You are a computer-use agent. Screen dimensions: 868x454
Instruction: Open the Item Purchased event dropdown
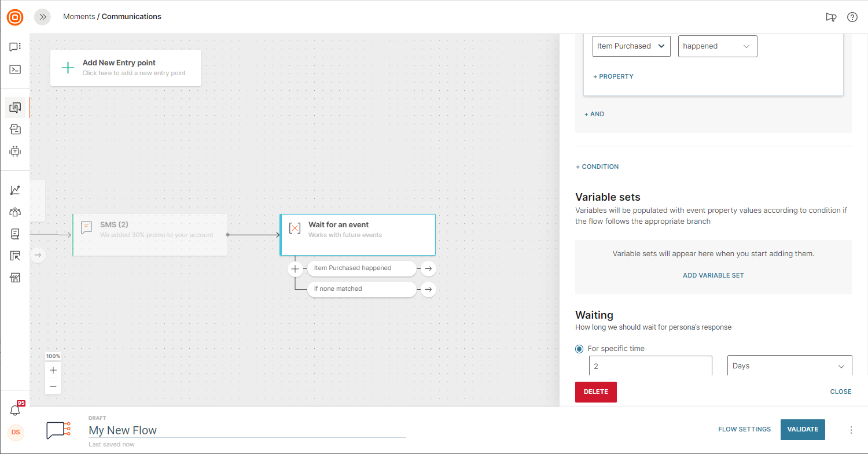point(631,46)
